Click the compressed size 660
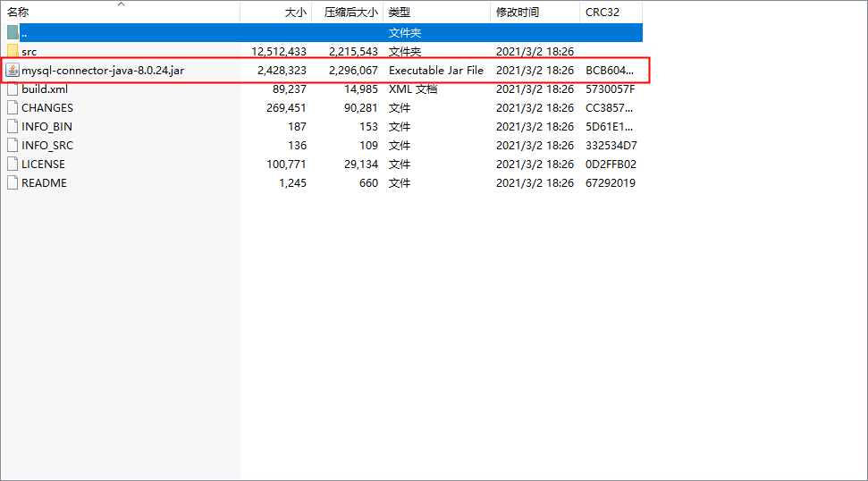The image size is (868, 481). tap(368, 183)
